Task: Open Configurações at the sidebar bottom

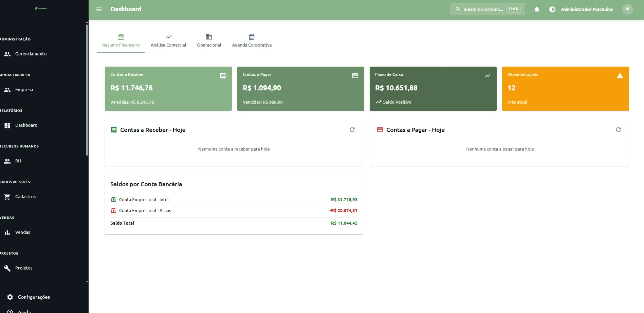Action: (44, 297)
